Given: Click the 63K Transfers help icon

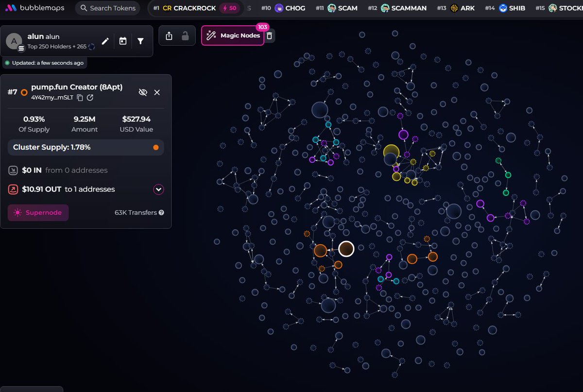Looking at the screenshot, I should [161, 213].
